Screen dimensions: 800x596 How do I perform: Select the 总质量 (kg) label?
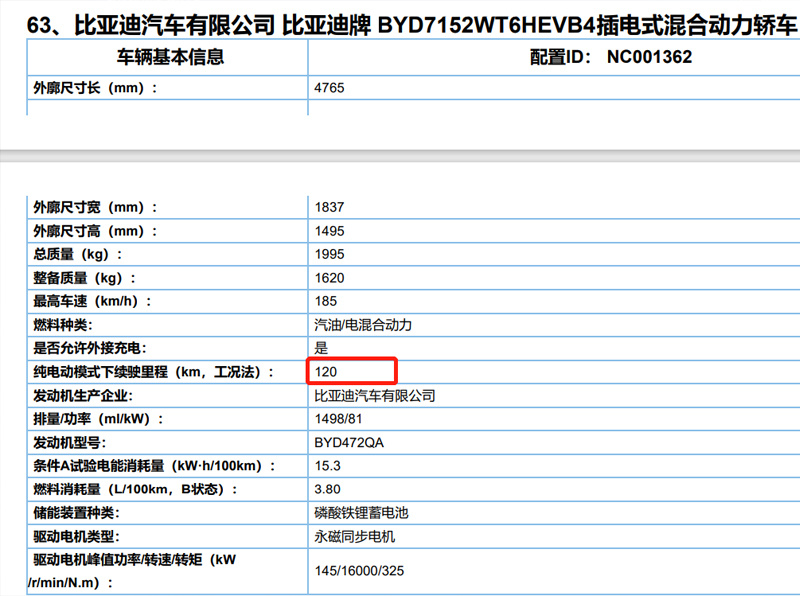point(78,254)
